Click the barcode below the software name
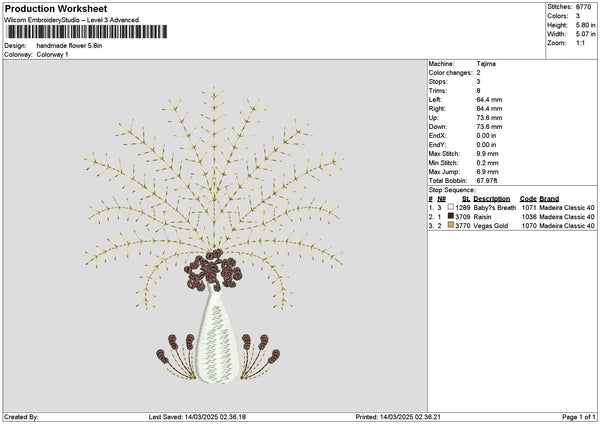This screenshot has width=600, height=424. point(86,33)
